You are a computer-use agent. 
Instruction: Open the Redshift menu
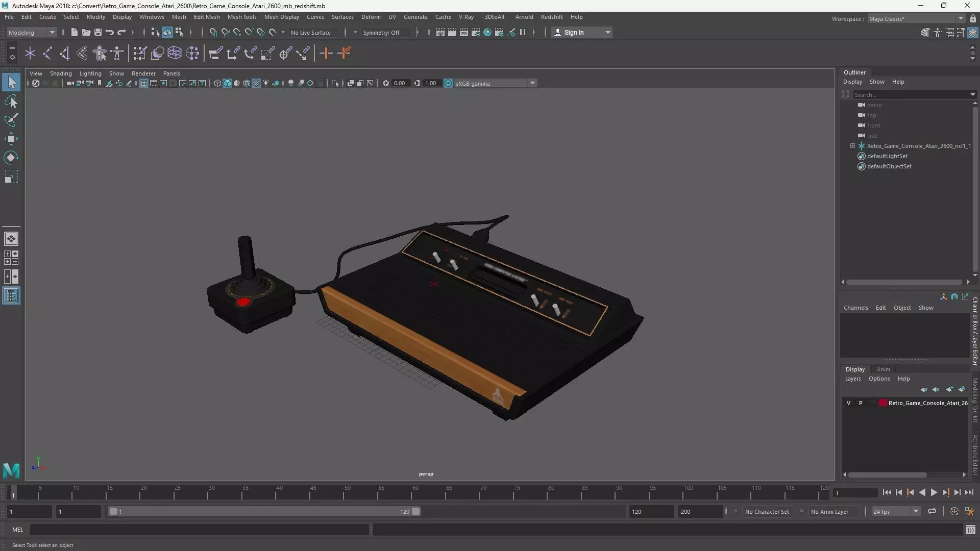click(552, 17)
